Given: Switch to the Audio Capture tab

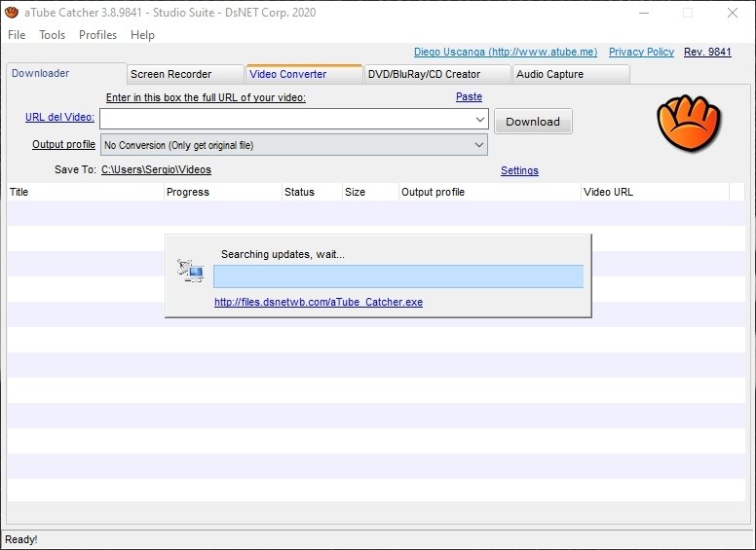Looking at the screenshot, I should (571, 74).
